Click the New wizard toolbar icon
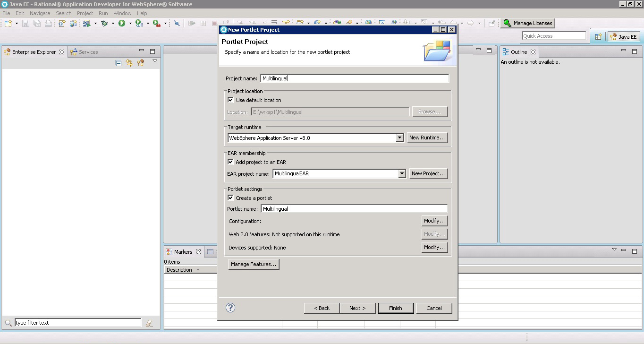Screen dimensions: 644x344 coord(8,23)
